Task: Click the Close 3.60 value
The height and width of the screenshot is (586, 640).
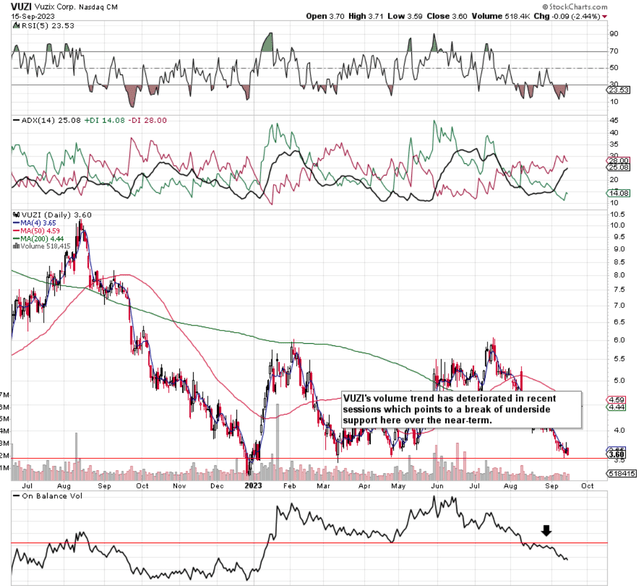Action: (x=447, y=16)
